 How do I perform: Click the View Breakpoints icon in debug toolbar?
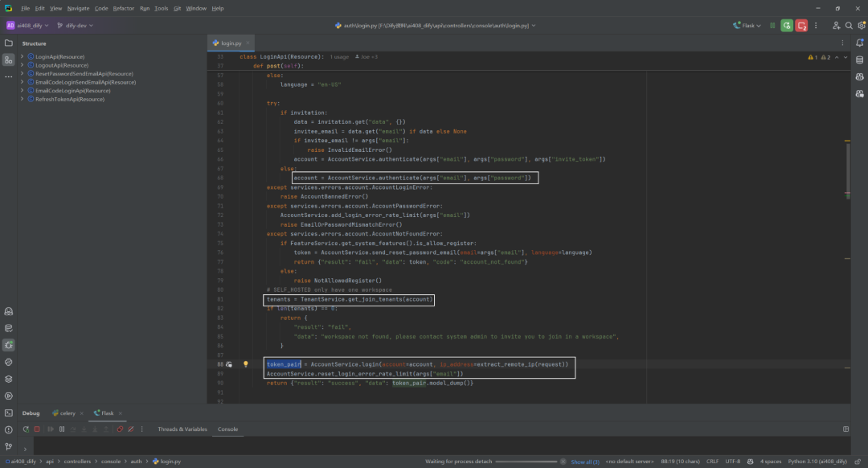click(x=120, y=429)
